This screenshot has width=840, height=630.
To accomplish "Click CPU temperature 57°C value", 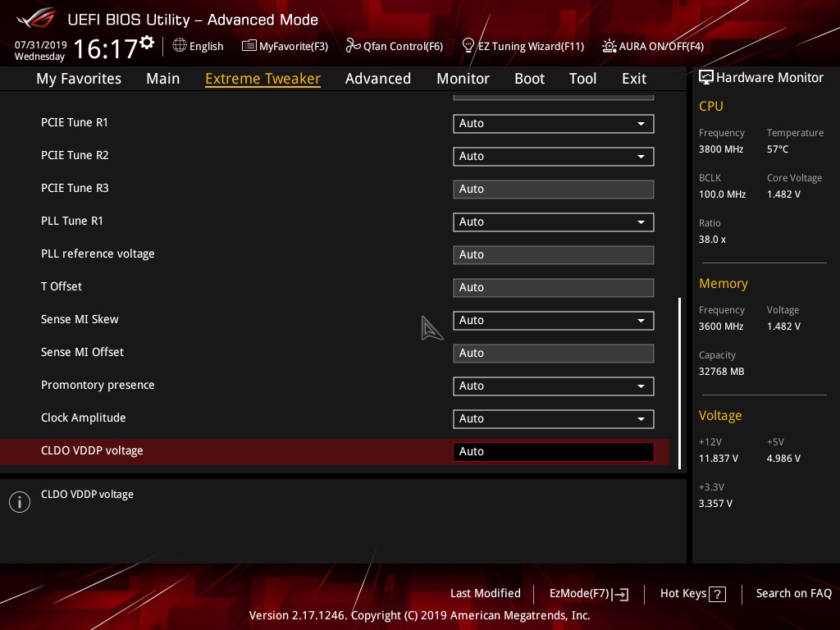I will pyautogui.click(x=778, y=149).
